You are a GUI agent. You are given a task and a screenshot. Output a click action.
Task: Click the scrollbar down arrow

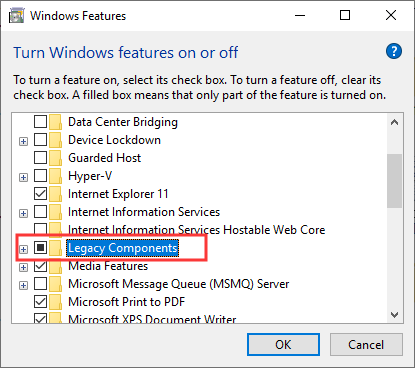click(395, 315)
